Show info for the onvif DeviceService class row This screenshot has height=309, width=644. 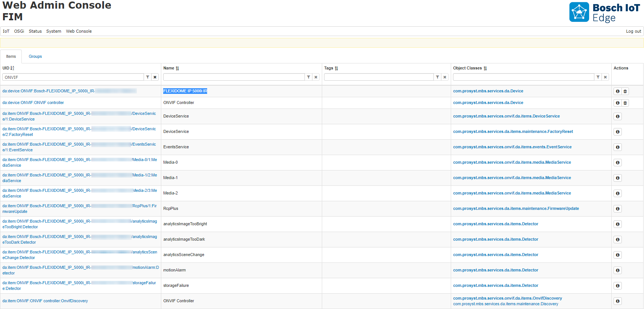617,116
